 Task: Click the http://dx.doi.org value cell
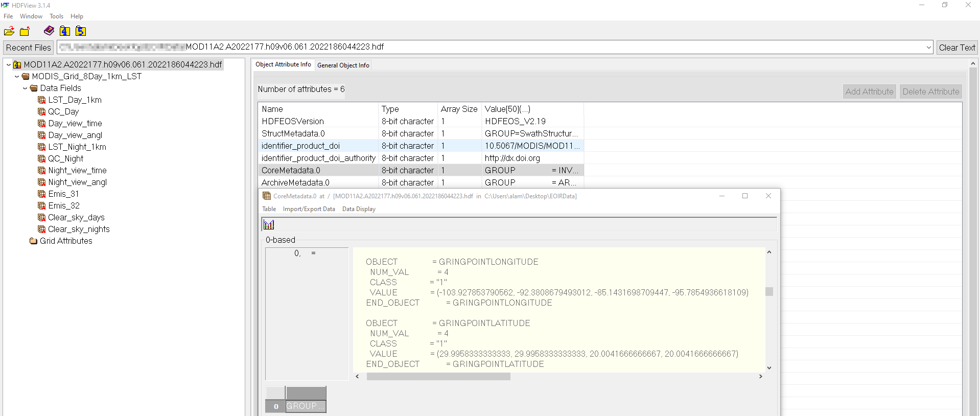coord(532,158)
